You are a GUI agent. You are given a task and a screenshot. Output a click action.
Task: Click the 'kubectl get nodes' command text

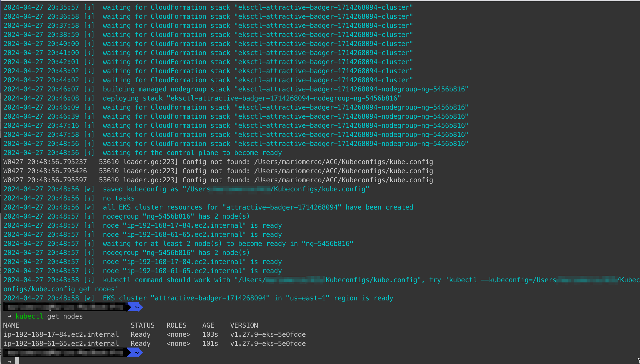49,316
